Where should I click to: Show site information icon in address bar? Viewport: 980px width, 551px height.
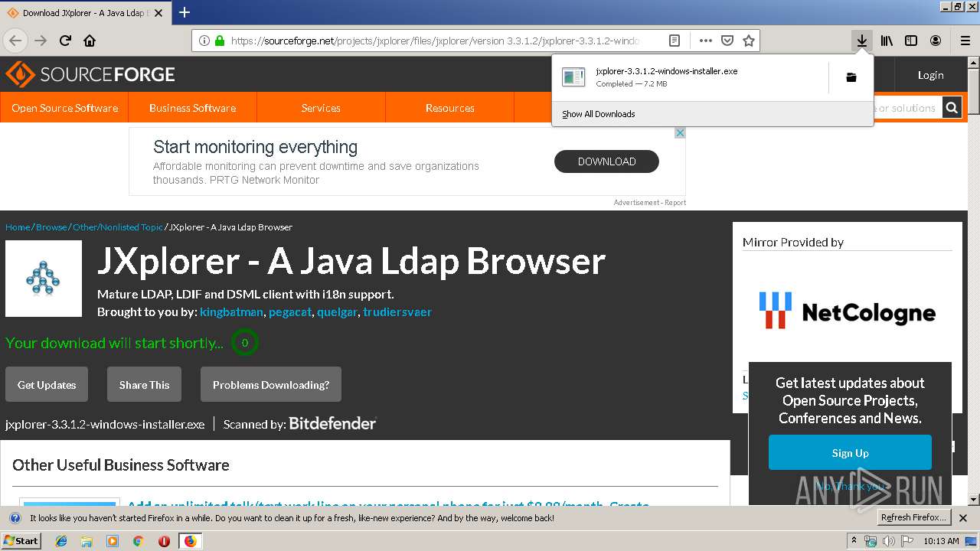click(x=204, y=41)
